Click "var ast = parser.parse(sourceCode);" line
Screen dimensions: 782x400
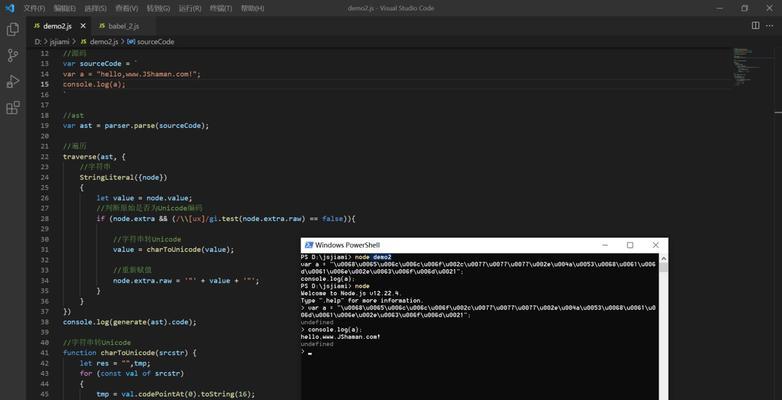pyautogui.click(x=136, y=126)
